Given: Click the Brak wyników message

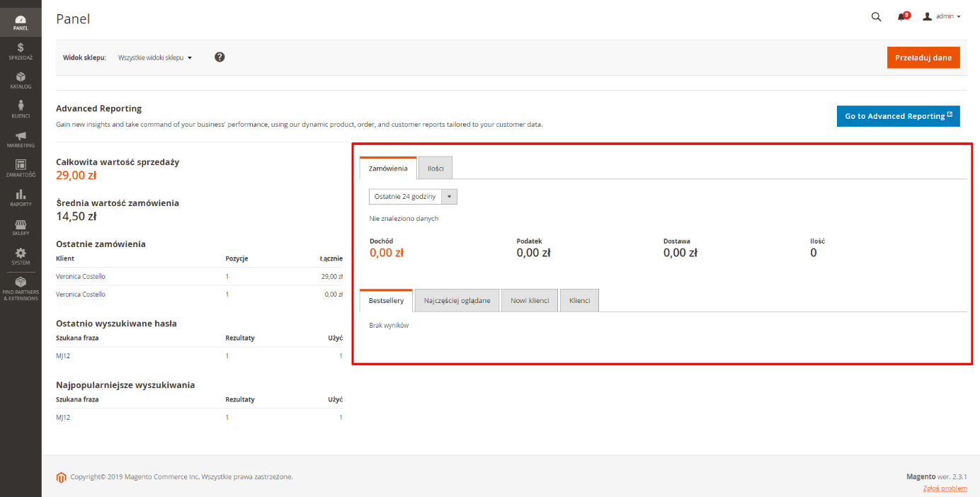Looking at the screenshot, I should pos(389,326).
